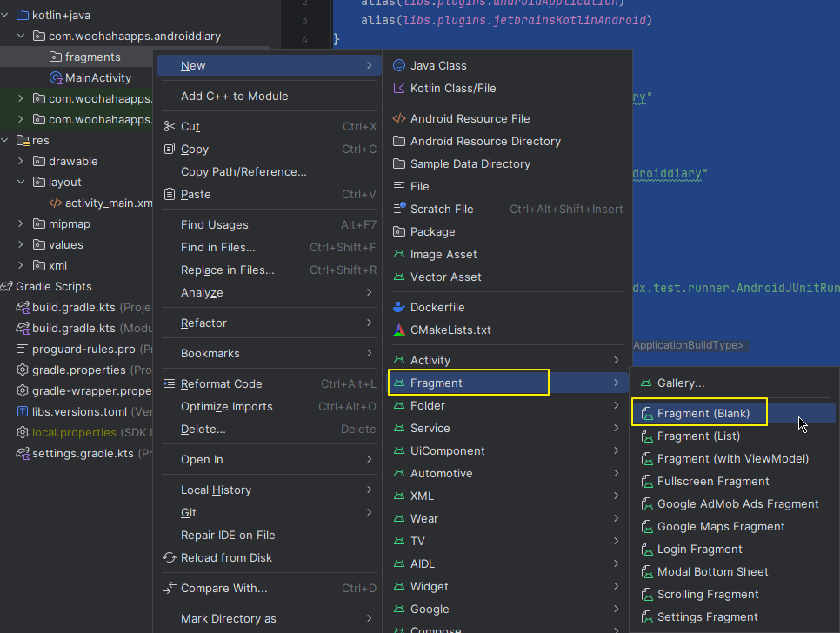Click the Android Resource Directory folder icon
The image size is (840, 633).
pyautogui.click(x=399, y=141)
